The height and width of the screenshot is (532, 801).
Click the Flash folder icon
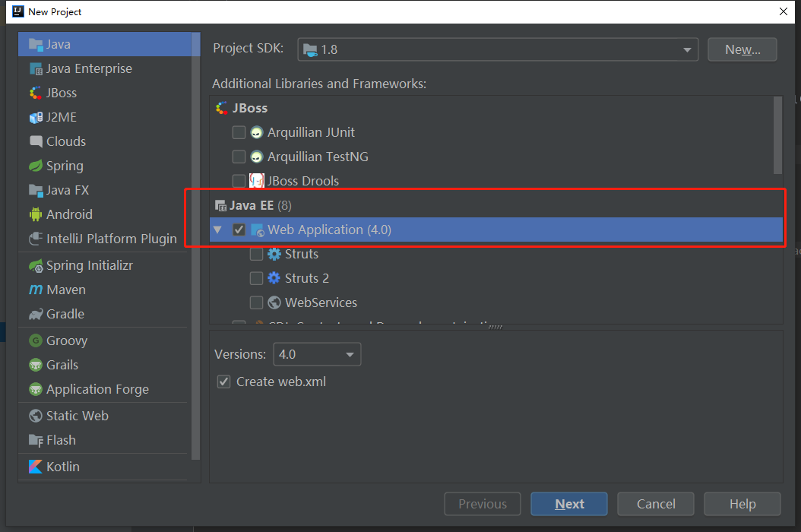(x=36, y=441)
